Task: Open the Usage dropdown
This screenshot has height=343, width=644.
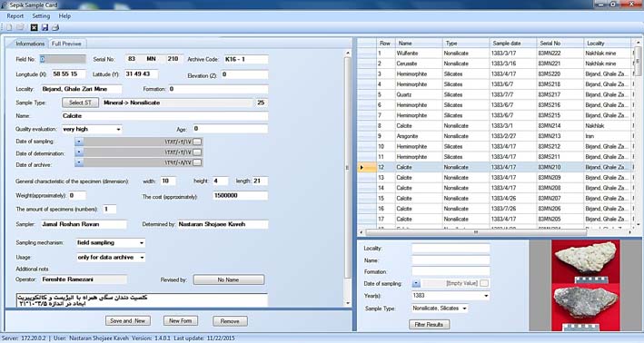Action: 142,258
